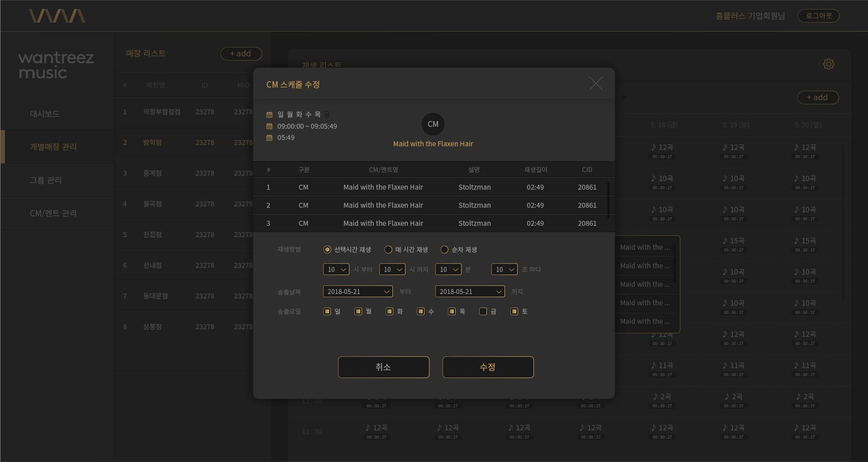Open the 초 마다 seconds dropdown
This screenshot has width=868, height=462.
point(504,270)
